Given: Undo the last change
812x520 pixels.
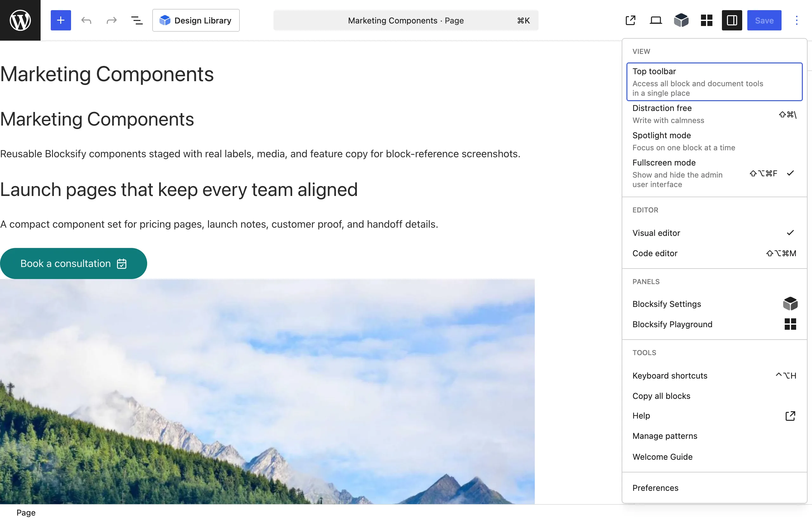Looking at the screenshot, I should pos(86,20).
